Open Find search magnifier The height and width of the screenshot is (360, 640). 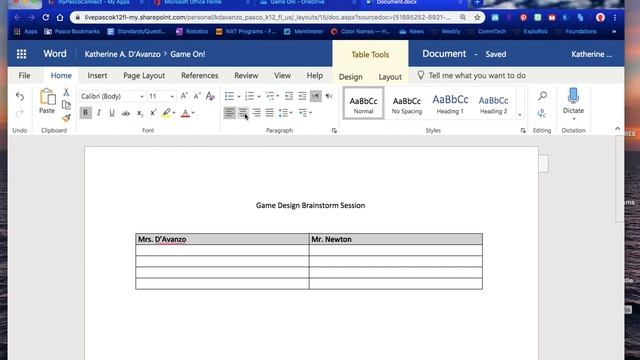[542, 96]
